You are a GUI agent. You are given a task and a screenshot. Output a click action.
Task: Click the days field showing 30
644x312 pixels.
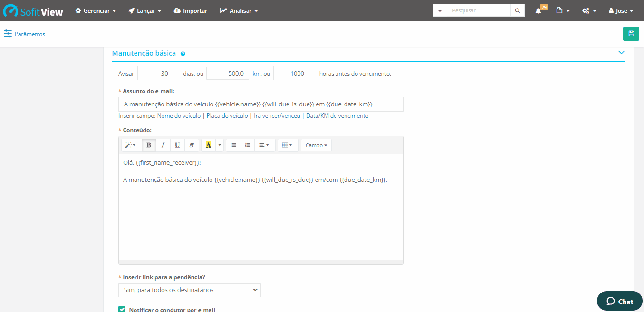pos(159,73)
